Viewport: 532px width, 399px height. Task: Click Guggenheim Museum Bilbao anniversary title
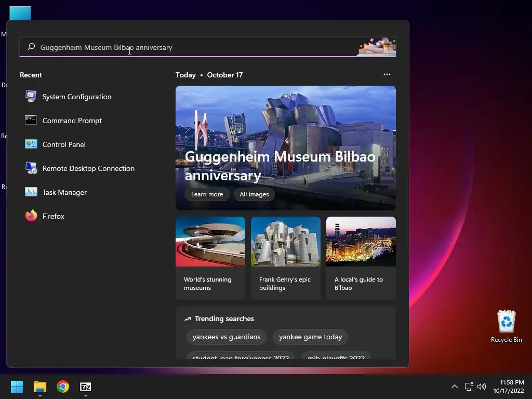[280, 166]
